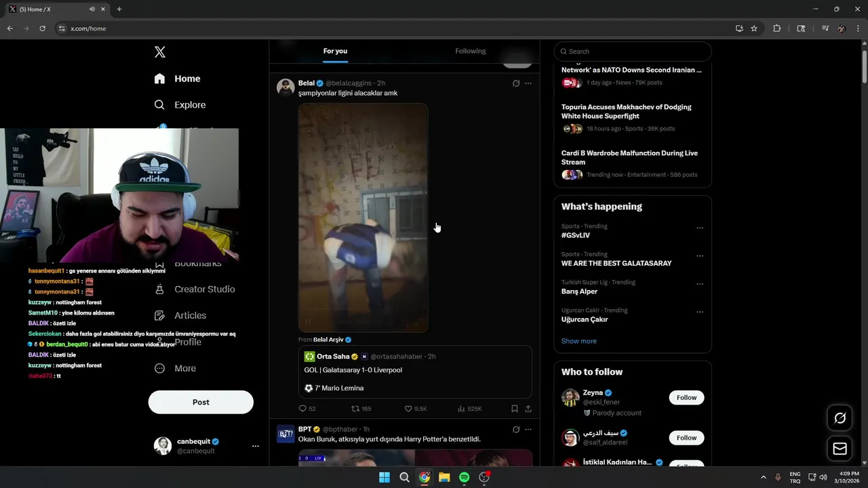Viewport: 868px width, 488px height.
Task: Open Articles in the sidebar
Action: (180, 315)
